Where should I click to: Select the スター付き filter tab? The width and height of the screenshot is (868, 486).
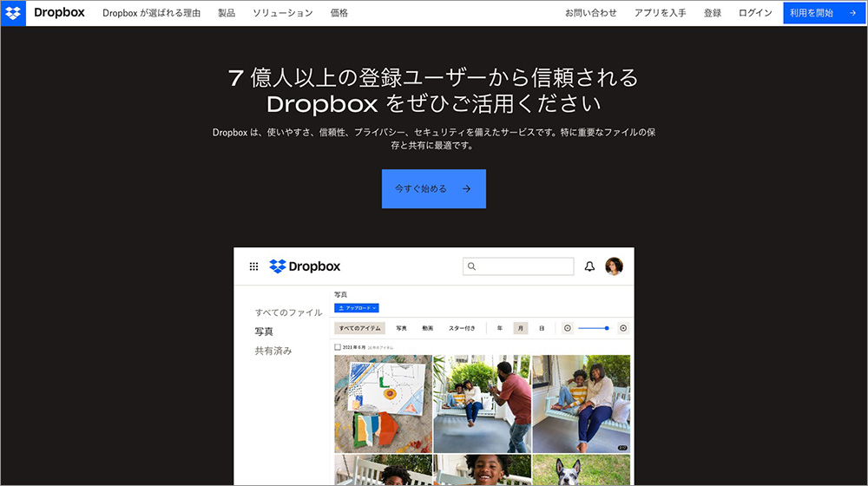[462, 328]
